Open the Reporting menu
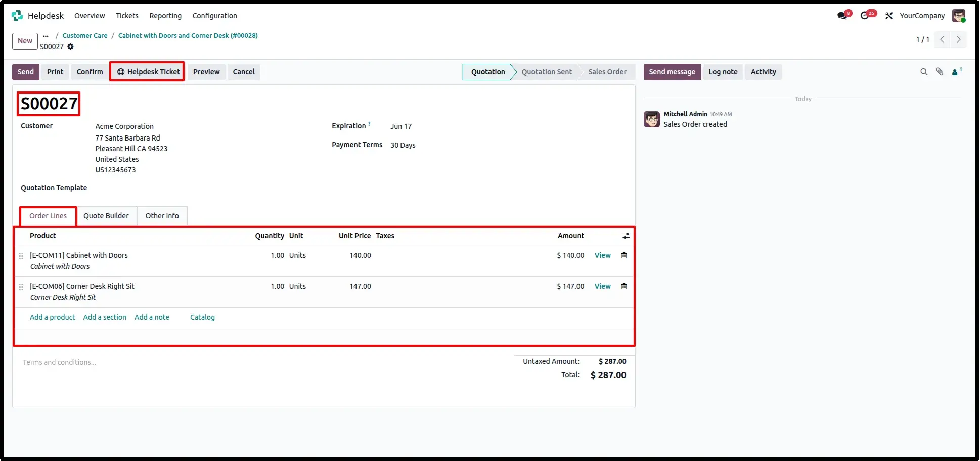Image resolution: width=980 pixels, height=461 pixels. tap(165, 16)
